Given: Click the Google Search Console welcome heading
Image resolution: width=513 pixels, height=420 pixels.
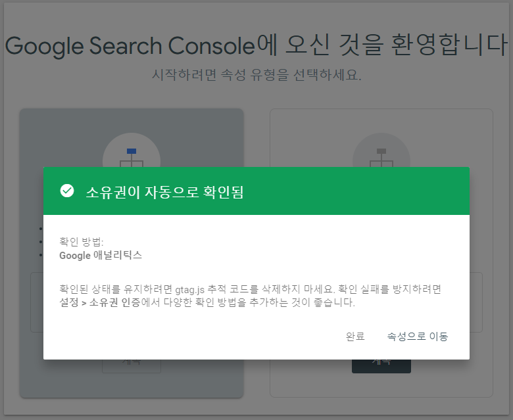Looking at the screenshot, I should tap(256, 45).
